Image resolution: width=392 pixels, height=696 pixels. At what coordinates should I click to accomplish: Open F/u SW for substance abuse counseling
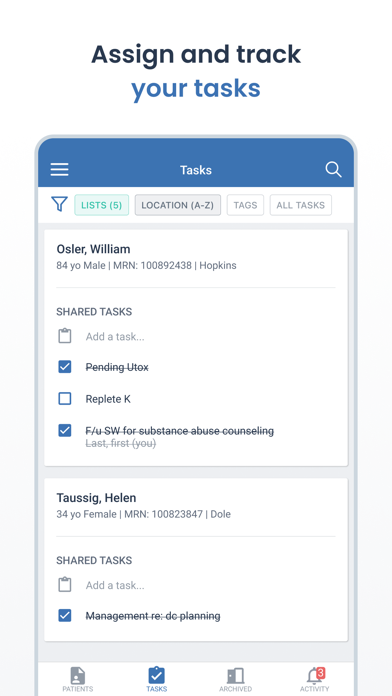(x=180, y=431)
